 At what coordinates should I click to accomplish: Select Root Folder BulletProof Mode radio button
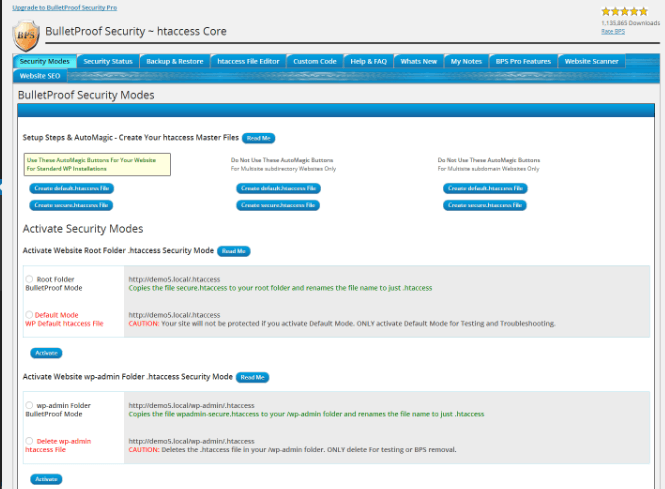(29, 279)
